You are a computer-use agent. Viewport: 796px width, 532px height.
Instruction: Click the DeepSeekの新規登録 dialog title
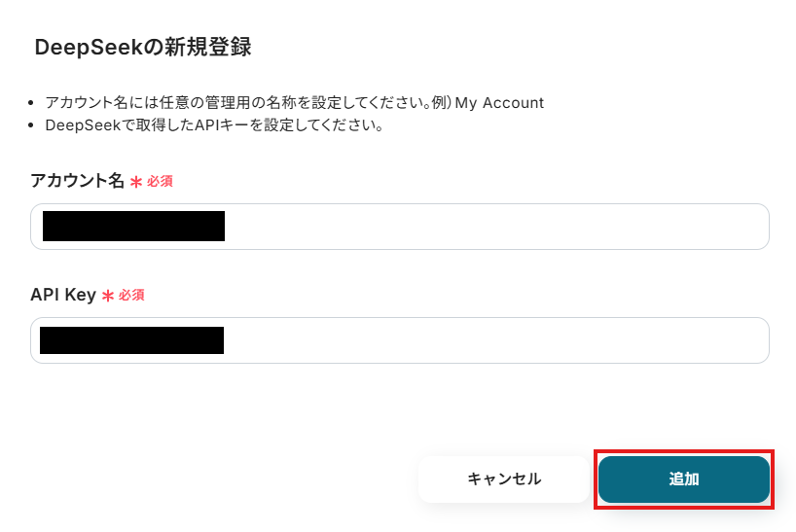click(143, 47)
